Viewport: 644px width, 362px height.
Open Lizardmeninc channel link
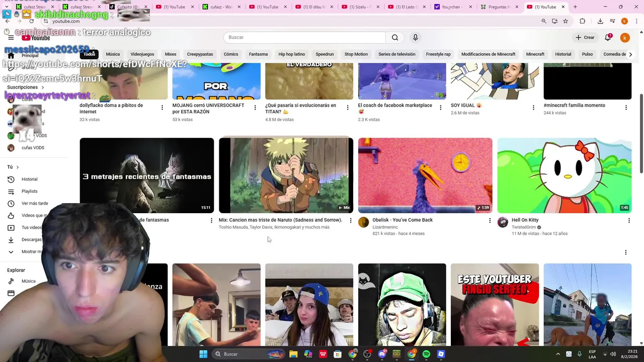385,227
